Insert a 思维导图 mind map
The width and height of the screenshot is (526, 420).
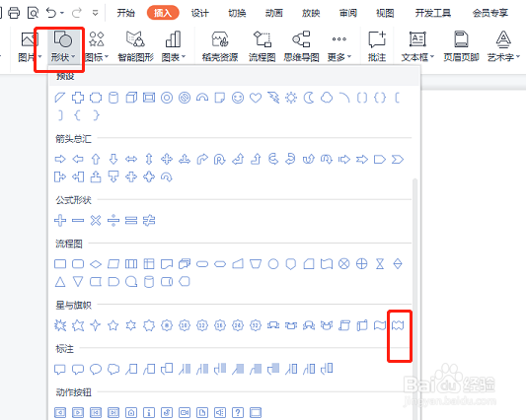click(x=301, y=47)
